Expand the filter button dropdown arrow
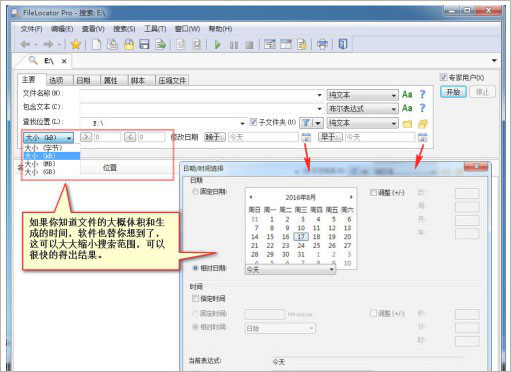 (318, 123)
